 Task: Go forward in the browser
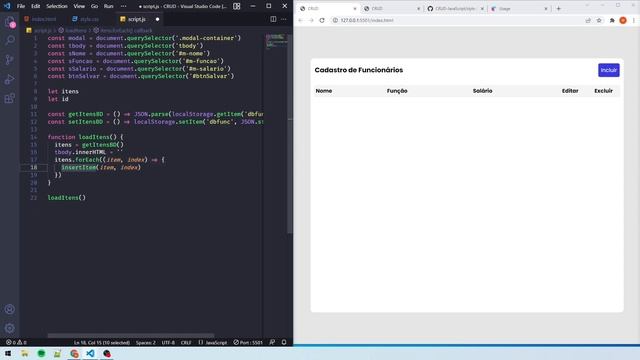(311, 20)
